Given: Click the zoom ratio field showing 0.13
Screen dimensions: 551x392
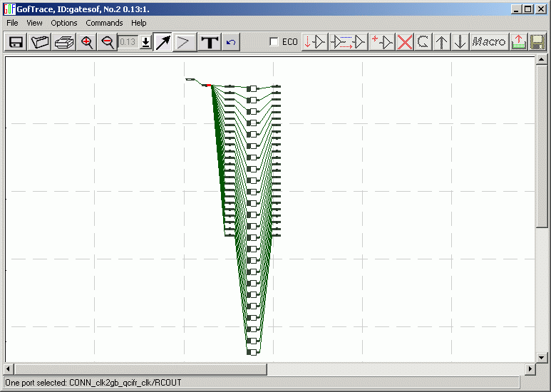Looking at the screenshot, I should pyautogui.click(x=128, y=42).
